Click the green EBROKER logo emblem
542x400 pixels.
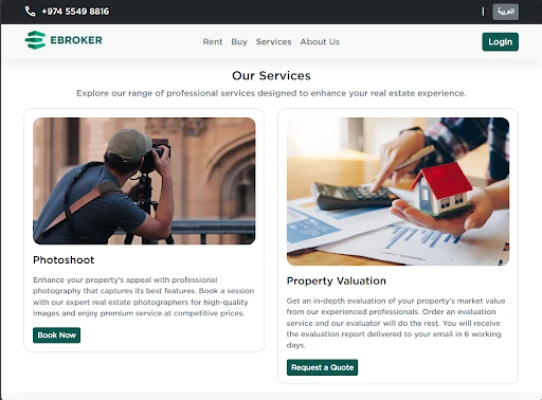tap(35, 40)
